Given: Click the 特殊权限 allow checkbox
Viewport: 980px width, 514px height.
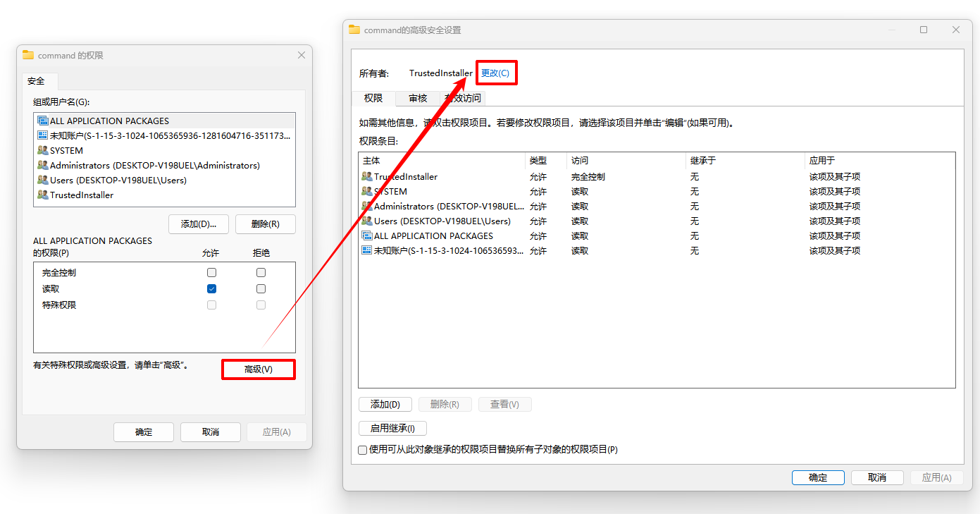Looking at the screenshot, I should 211,305.
